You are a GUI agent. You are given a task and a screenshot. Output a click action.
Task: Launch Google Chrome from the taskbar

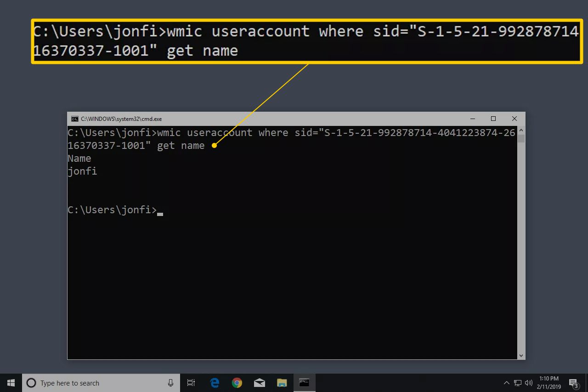coord(237,383)
